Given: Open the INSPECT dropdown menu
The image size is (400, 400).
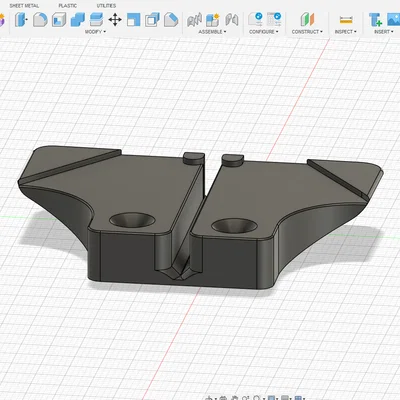Looking at the screenshot, I should tap(346, 32).
